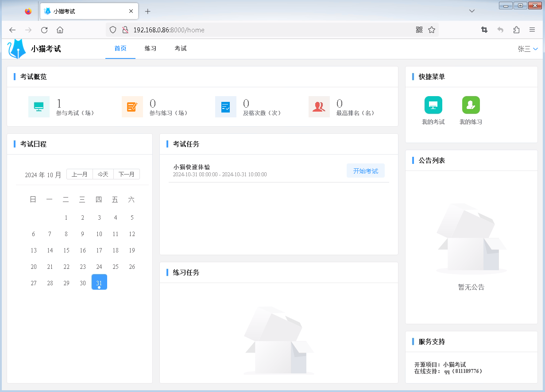
Task: Click the shield permissions icon in address bar
Action: [113, 30]
